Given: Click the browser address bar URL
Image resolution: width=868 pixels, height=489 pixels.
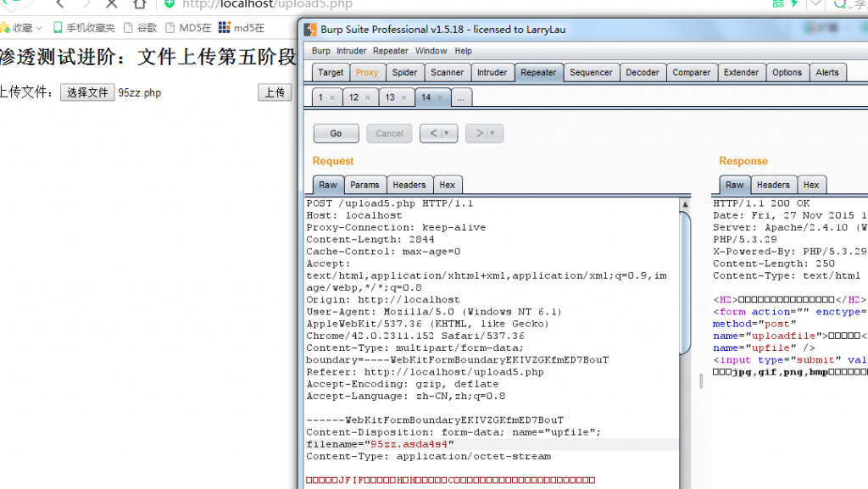Looking at the screenshot, I should 267,5.
